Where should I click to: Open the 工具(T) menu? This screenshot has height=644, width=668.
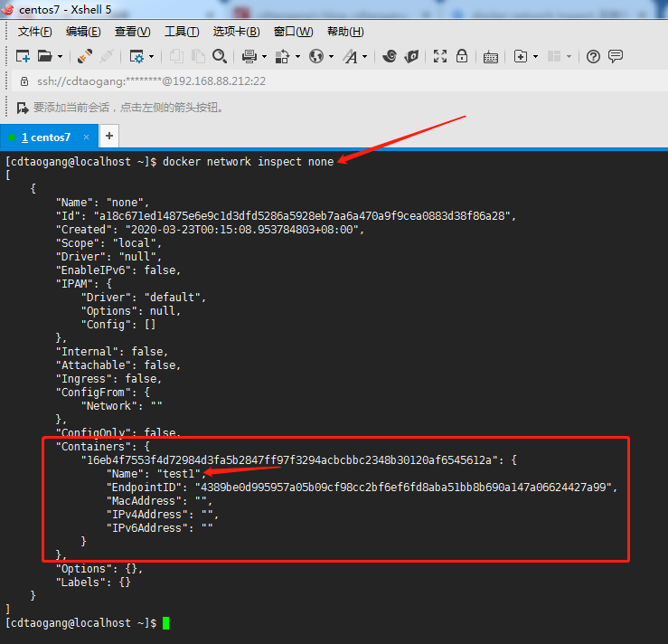click(182, 32)
